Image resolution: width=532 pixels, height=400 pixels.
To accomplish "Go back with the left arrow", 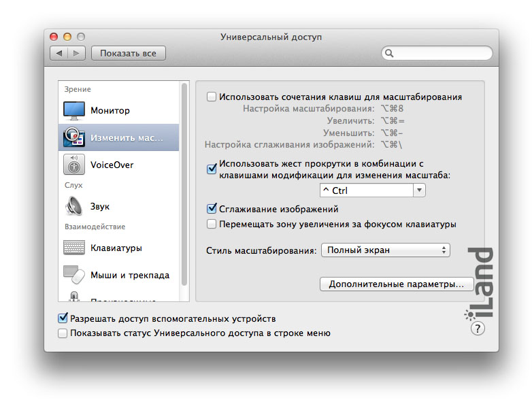I will (x=59, y=53).
